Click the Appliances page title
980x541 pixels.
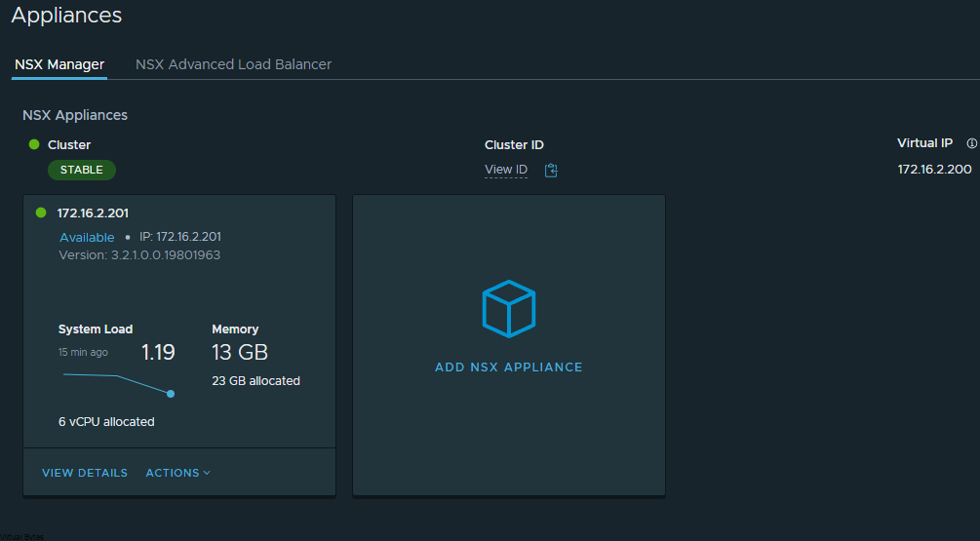tap(66, 15)
